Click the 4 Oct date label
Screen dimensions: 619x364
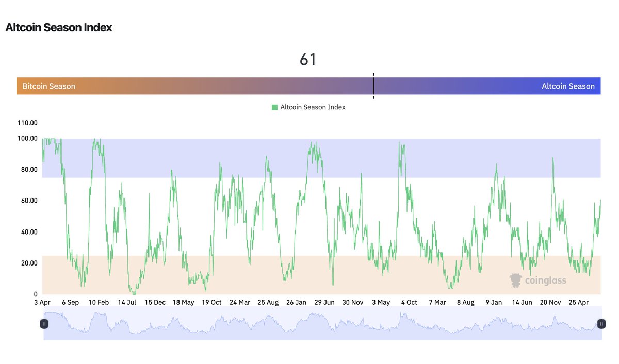point(409,303)
